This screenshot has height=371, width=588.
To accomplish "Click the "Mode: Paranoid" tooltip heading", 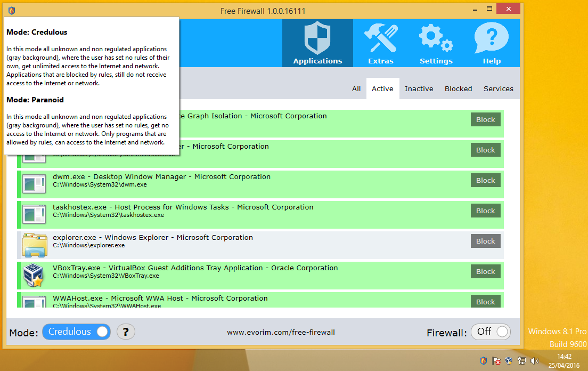I will click(x=35, y=100).
